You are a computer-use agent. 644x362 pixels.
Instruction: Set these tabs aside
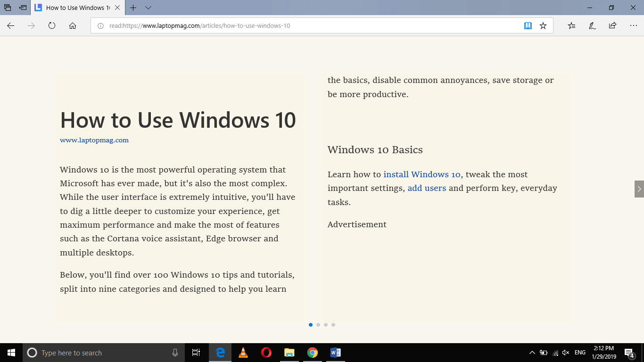tap(23, 8)
